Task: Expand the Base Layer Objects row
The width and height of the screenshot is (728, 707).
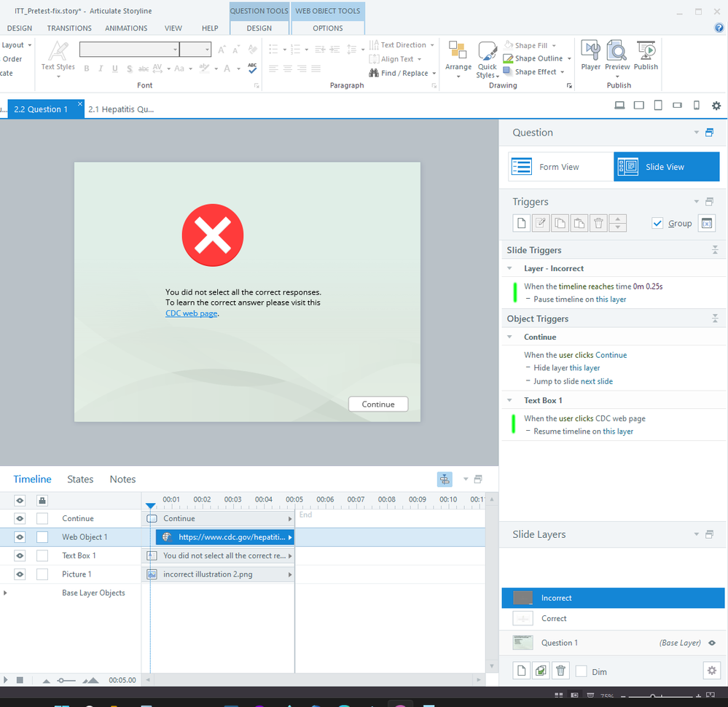Action: click(x=7, y=593)
